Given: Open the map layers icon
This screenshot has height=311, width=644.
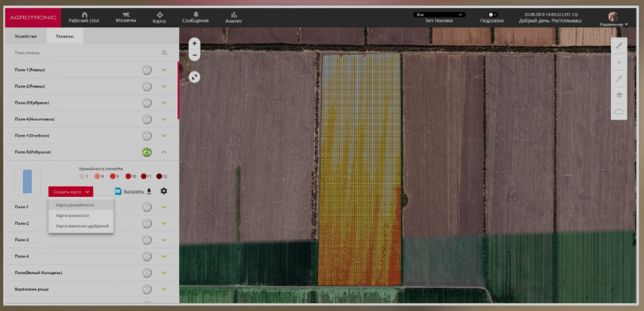Looking at the screenshot, I should point(619,95).
